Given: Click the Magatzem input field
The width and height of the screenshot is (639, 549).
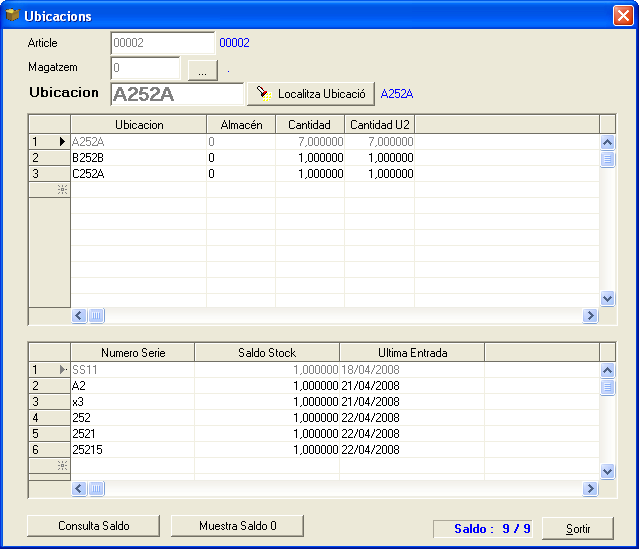Looking at the screenshot, I should [x=145, y=69].
